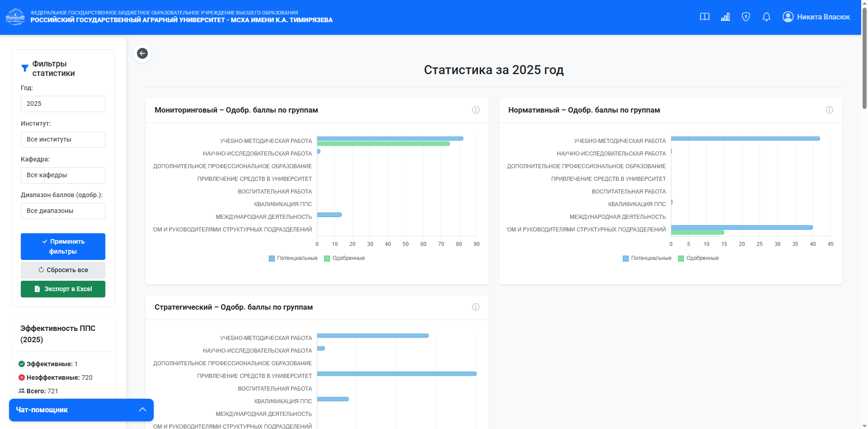Show info for Стратегический chart
The width and height of the screenshot is (868, 429).
(x=476, y=307)
